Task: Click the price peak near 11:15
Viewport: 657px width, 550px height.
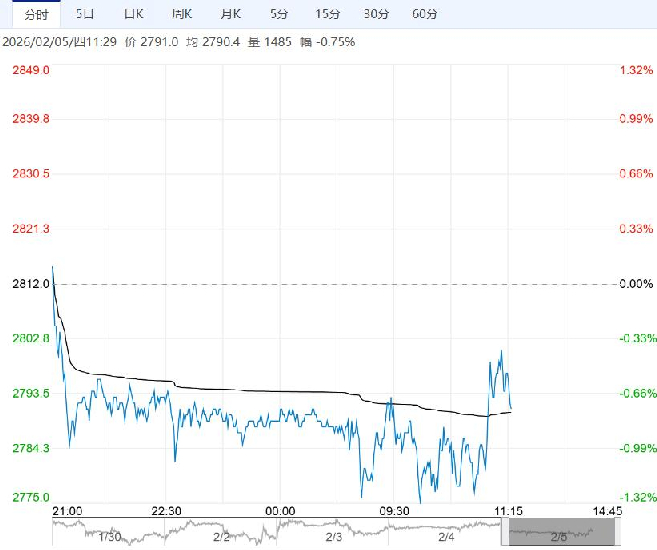Action: point(500,351)
